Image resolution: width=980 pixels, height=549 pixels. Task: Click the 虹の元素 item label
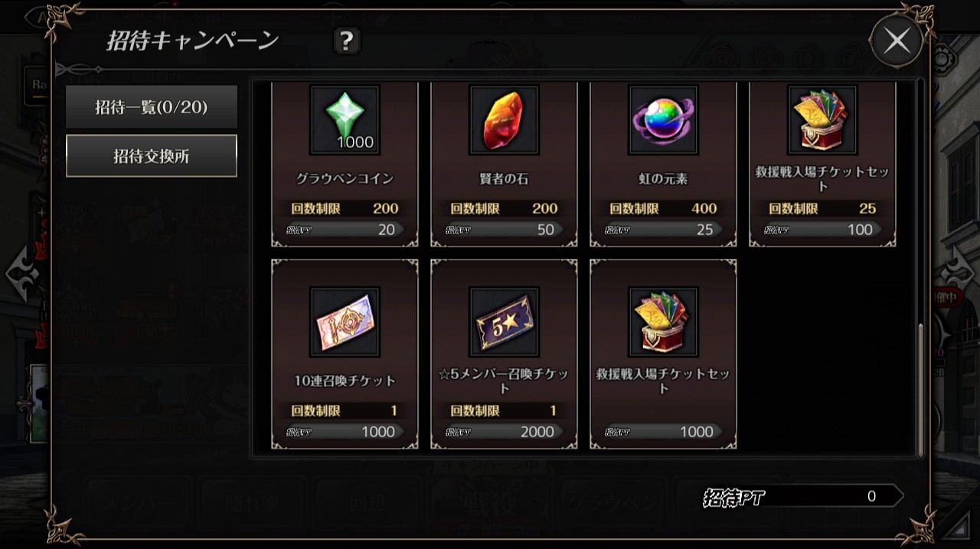(663, 178)
